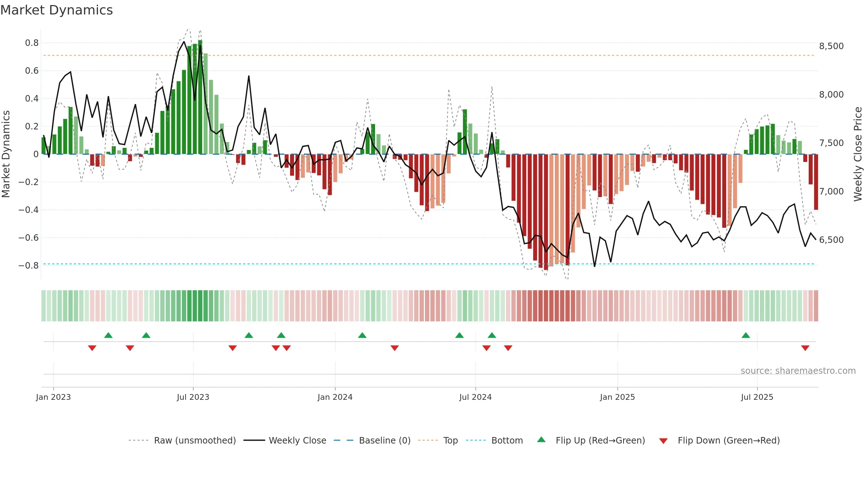Select the first red flip-down marker after Jan 2023
This screenshot has height=488, width=868.
pos(92,348)
